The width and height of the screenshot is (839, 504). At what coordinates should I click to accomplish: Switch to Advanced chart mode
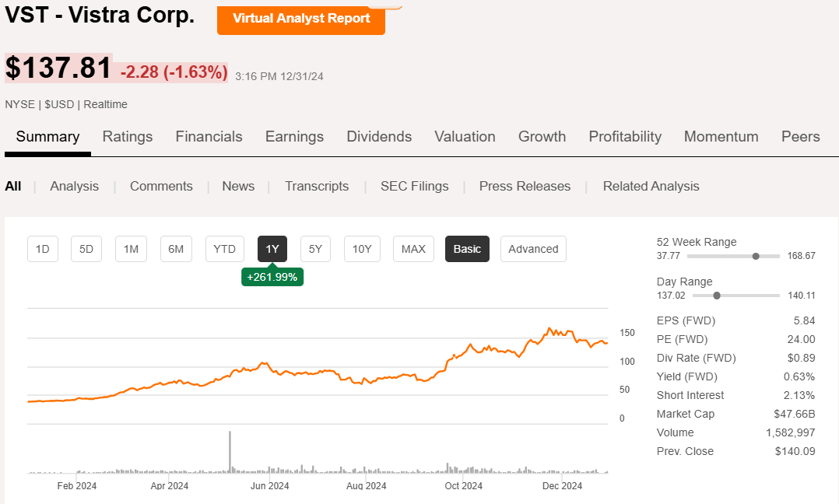click(x=533, y=249)
